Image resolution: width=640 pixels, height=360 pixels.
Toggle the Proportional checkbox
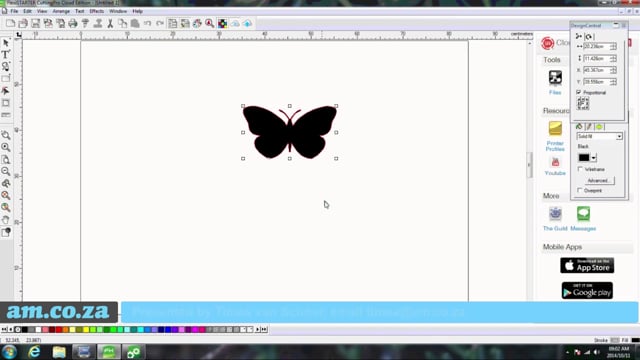tap(579, 92)
